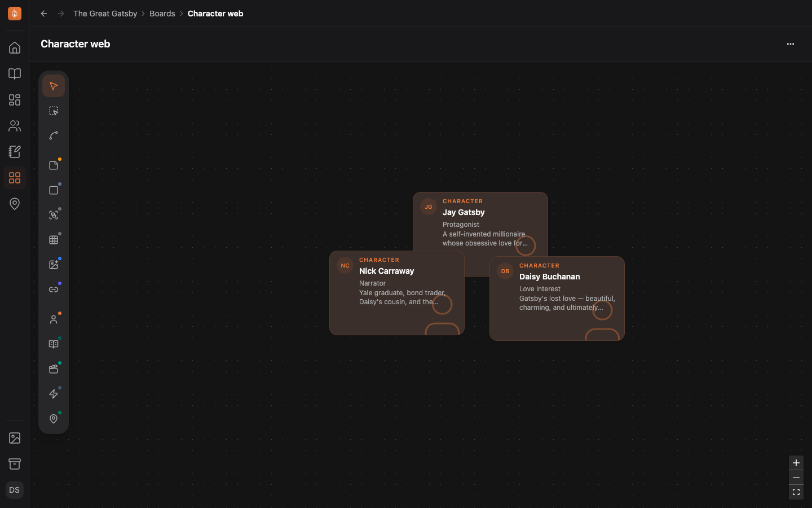
Task: Add an image to the board
Action: (54, 265)
